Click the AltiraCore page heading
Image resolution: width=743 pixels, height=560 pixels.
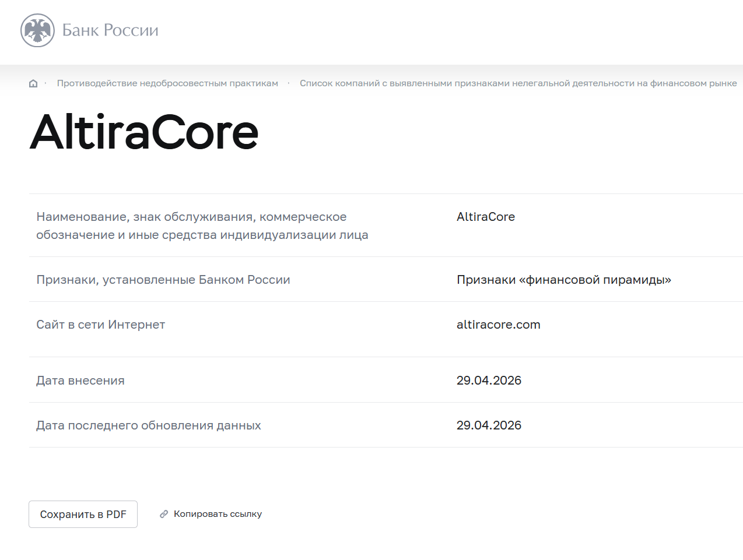(144, 132)
